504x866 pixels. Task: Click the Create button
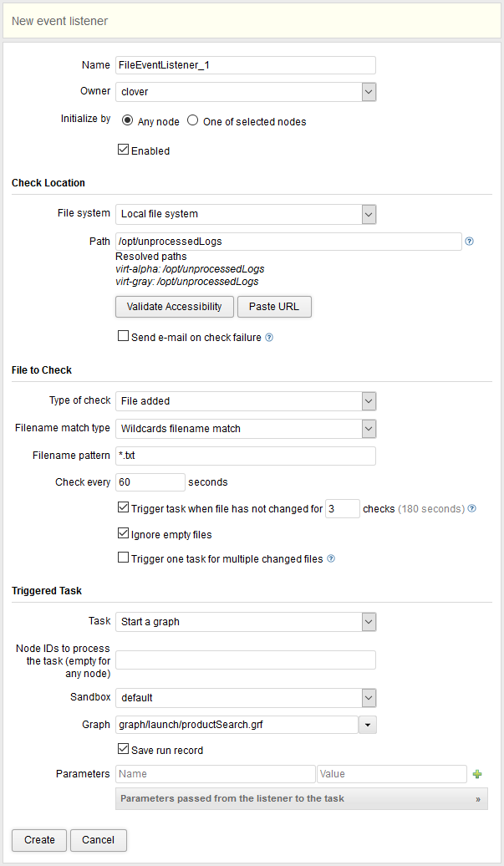[39, 840]
